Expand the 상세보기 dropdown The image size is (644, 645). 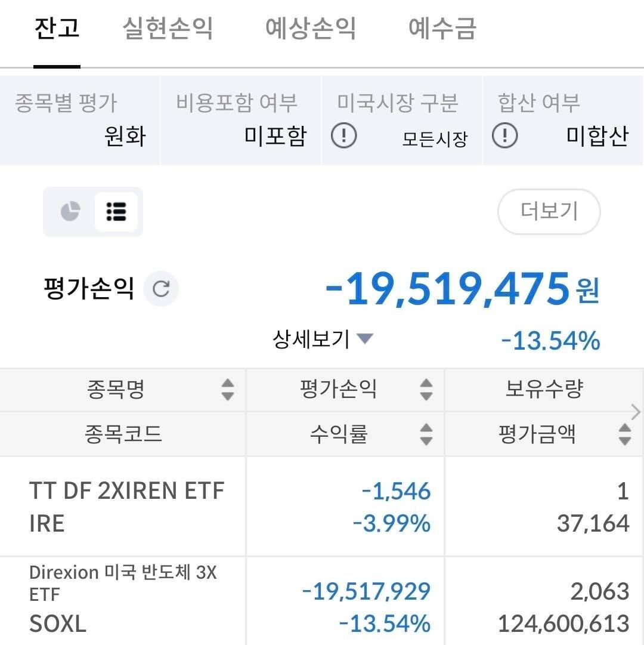(x=364, y=338)
